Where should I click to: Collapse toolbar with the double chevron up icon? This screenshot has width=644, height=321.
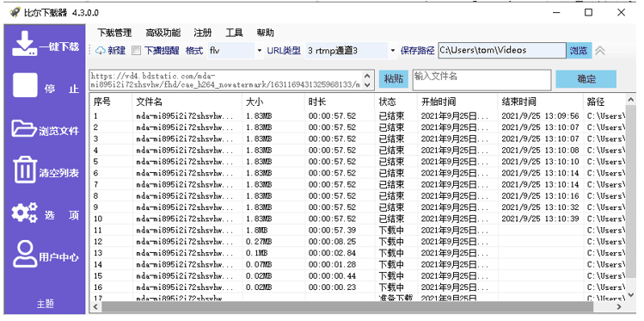click(600, 51)
